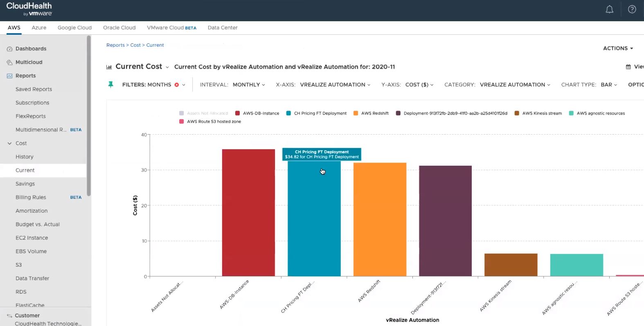
Task: Click the Cost breadcrumb link
Action: click(x=135, y=45)
